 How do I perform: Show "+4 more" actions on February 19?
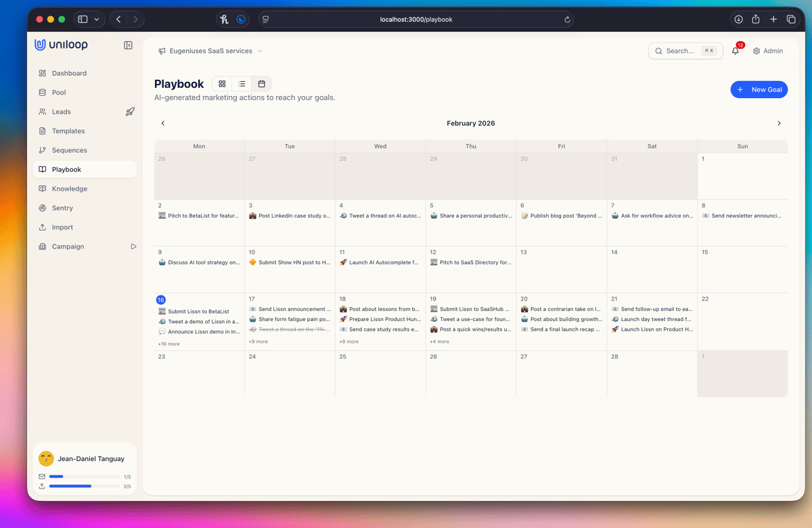coord(440,341)
